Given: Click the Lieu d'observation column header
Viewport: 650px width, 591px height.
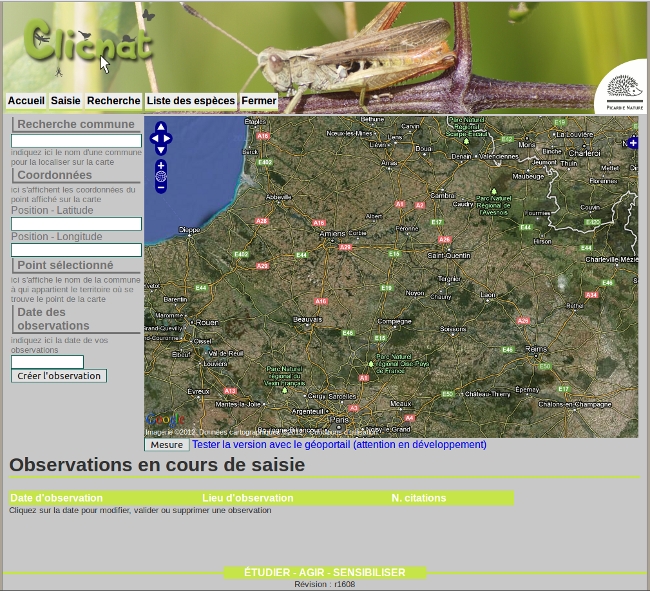Looking at the screenshot, I should click(x=247, y=498).
